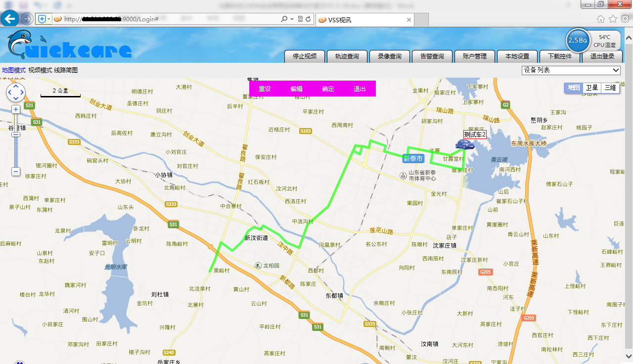This screenshot has height=364, width=633.
Task: Open the 录像查询 recording query tab
Action: click(x=389, y=56)
